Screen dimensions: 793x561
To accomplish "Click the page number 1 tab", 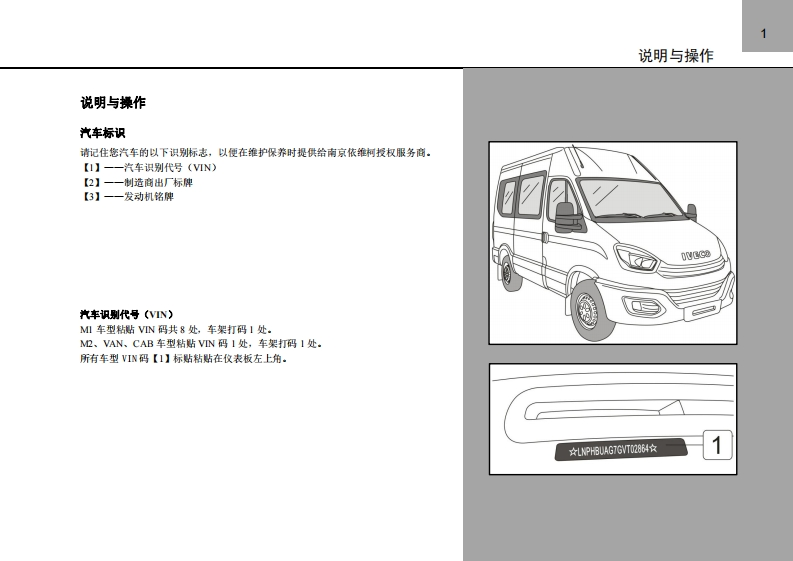I will [x=766, y=34].
